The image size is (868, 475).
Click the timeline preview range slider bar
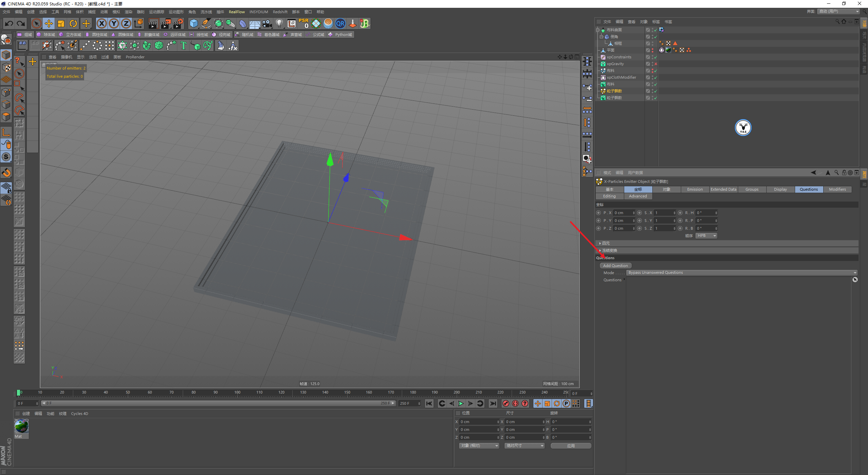coord(219,403)
